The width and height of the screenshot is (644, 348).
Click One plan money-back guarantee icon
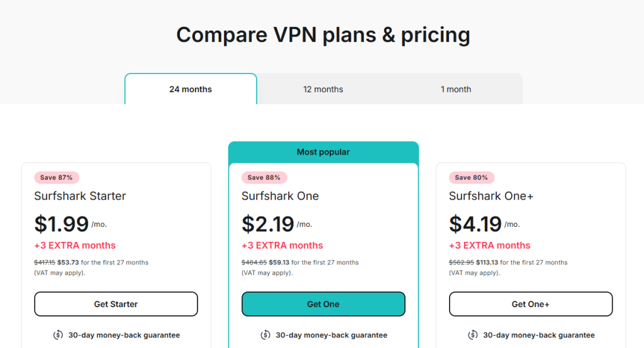[x=265, y=335]
